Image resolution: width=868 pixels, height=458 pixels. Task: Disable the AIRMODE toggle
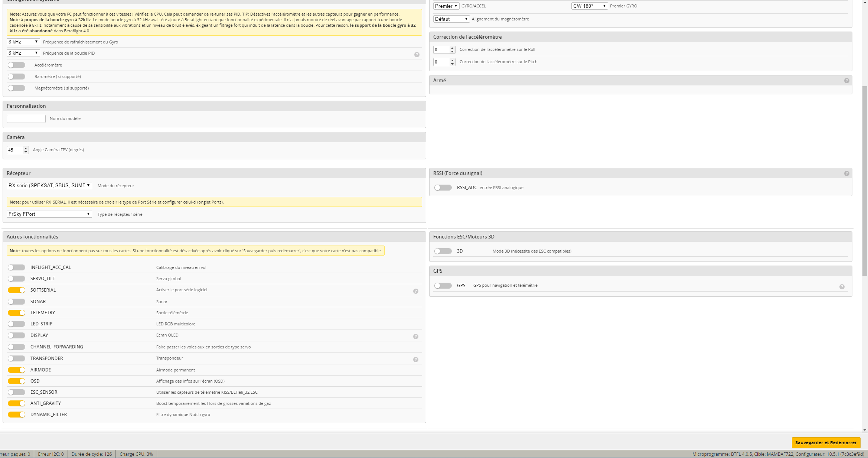[17, 370]
